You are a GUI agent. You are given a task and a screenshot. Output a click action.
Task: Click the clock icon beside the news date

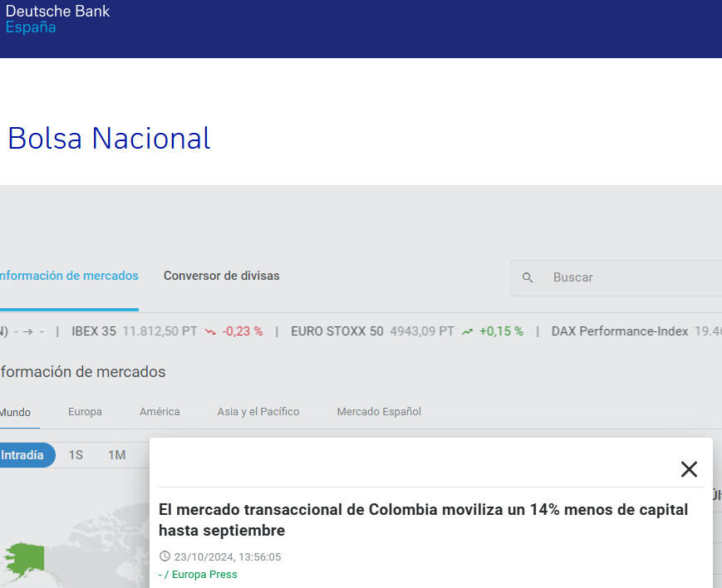(x=165, y=556)
